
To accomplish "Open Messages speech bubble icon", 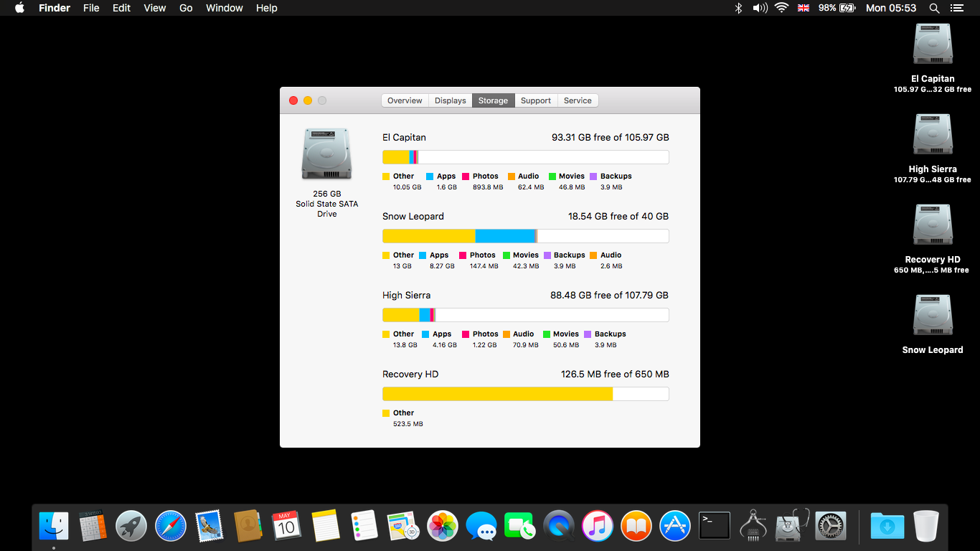I will 481,526.
